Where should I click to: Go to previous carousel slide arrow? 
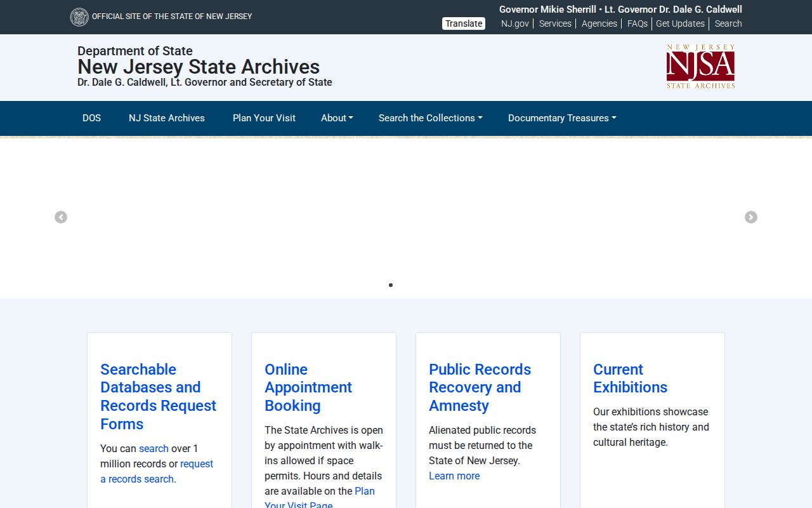coord(61,217)
